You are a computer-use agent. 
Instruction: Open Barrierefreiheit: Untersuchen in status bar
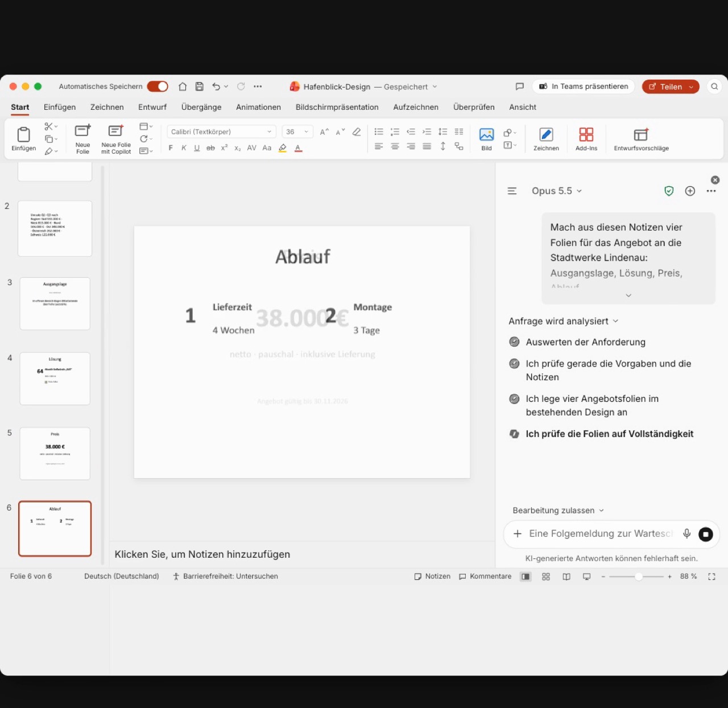click(x=225, y=577)
